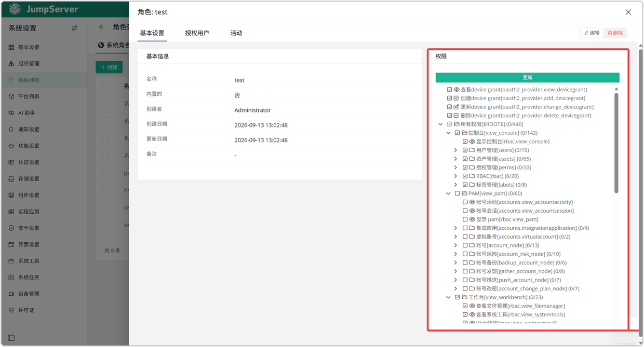Toggle the PAM[view_pam] checkbox
The width and height of the screenshot is (644, 347).
[458, 193]
